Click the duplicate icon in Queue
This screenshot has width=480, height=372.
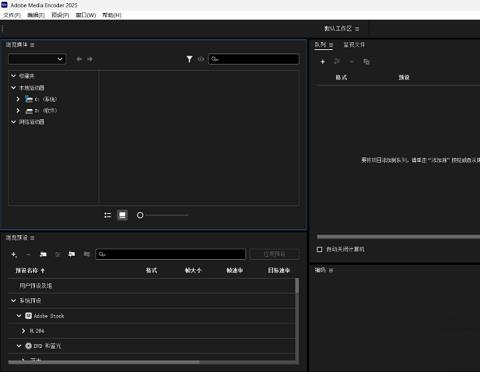point(366,62)
